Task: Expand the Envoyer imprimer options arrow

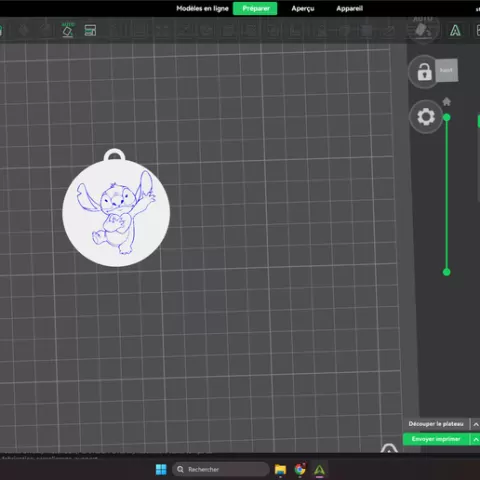Action: point(476,439)
